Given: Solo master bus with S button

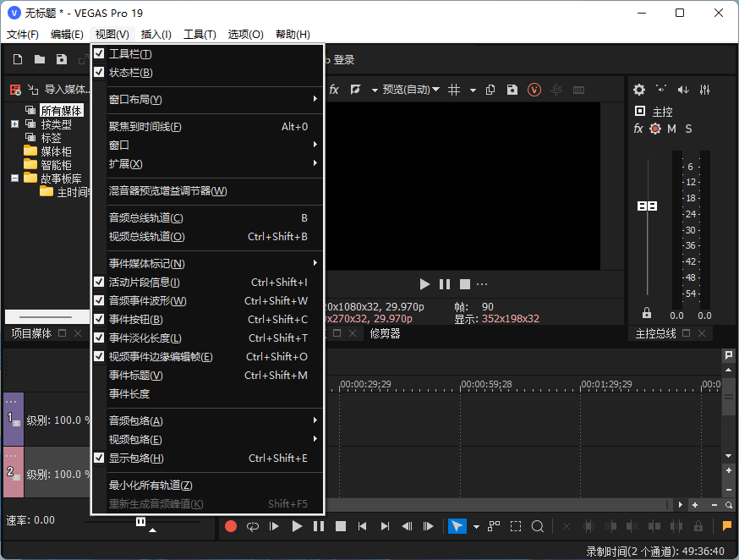Looking at the screenshot, I should tap(688, 129).
